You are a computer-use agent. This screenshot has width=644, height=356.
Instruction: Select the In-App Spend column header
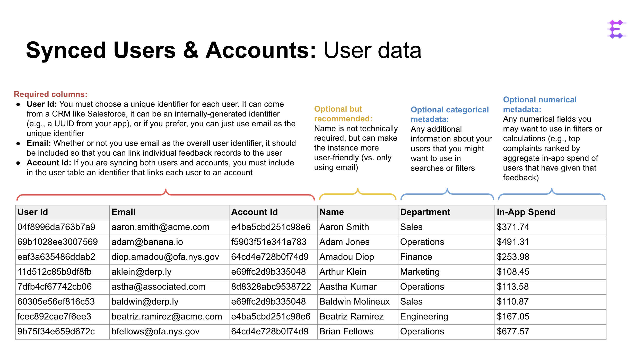click(550, 212)
